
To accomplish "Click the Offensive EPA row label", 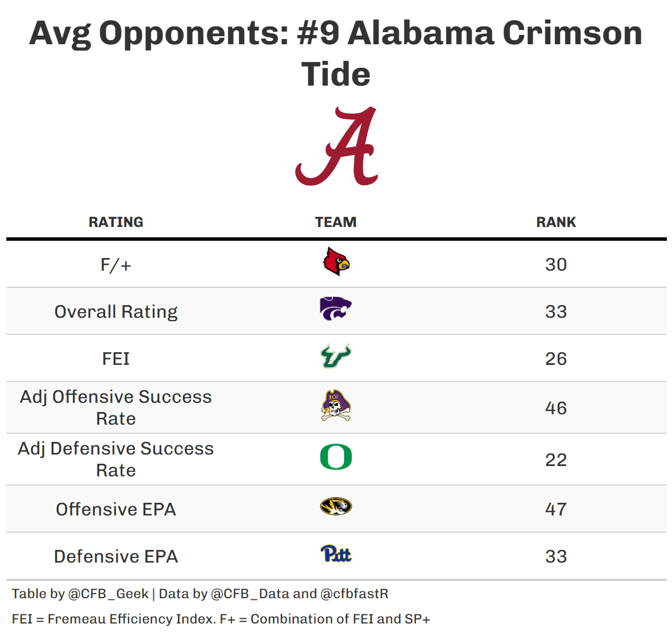I will [116, 510].
